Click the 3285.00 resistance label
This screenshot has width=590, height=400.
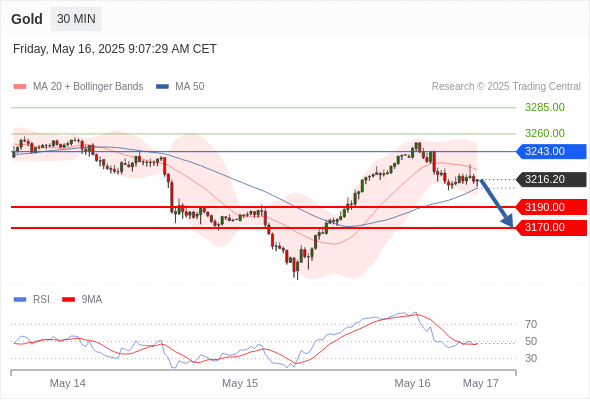point(545,107)
